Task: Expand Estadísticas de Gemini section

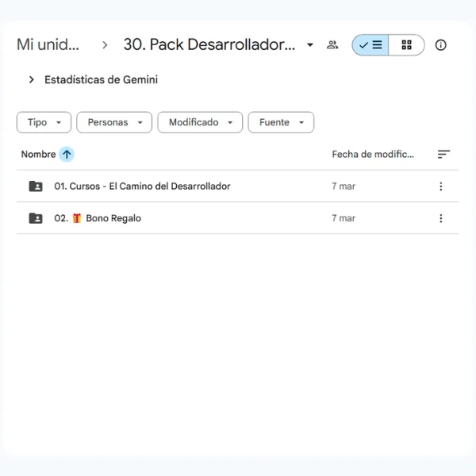Action: tap(31, 80)
